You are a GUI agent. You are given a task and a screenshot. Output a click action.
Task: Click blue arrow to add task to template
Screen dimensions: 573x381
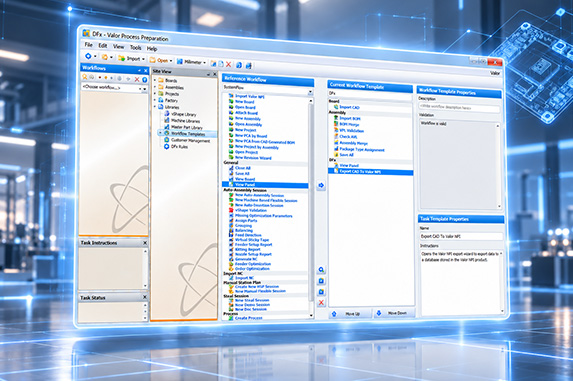coord(321,186)
